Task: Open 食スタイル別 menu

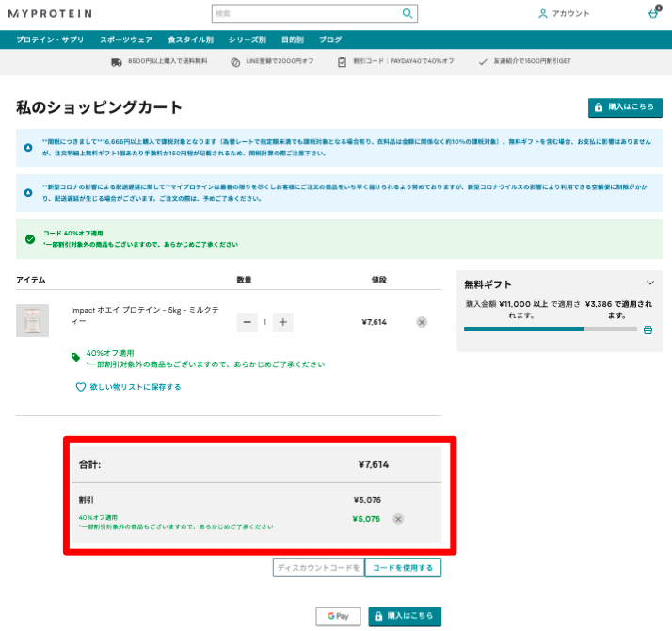Action: [190, 40]
